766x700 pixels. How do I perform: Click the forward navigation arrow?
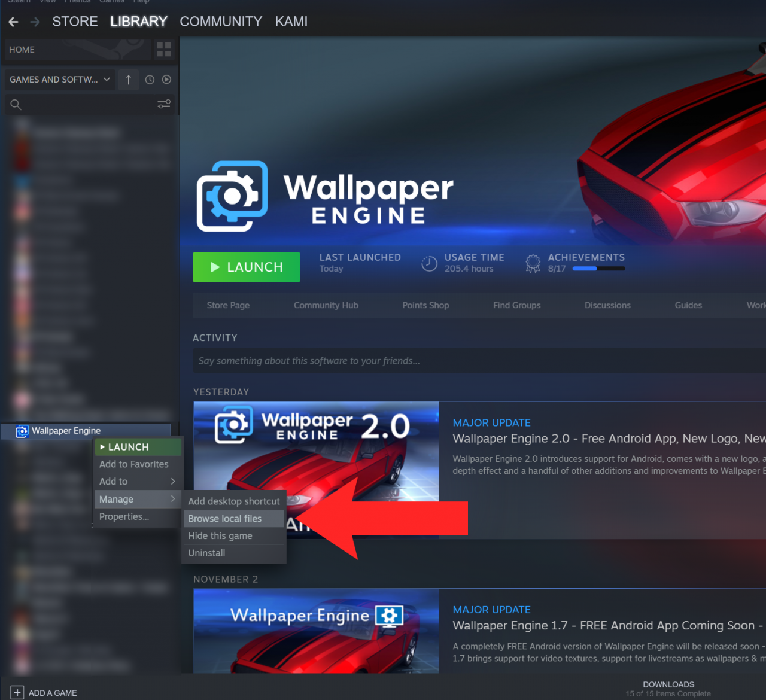(35, 22)
